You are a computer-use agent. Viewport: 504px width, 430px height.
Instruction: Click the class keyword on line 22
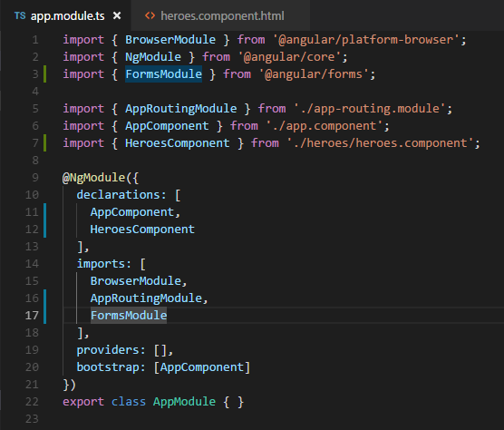tap(129, 402)
